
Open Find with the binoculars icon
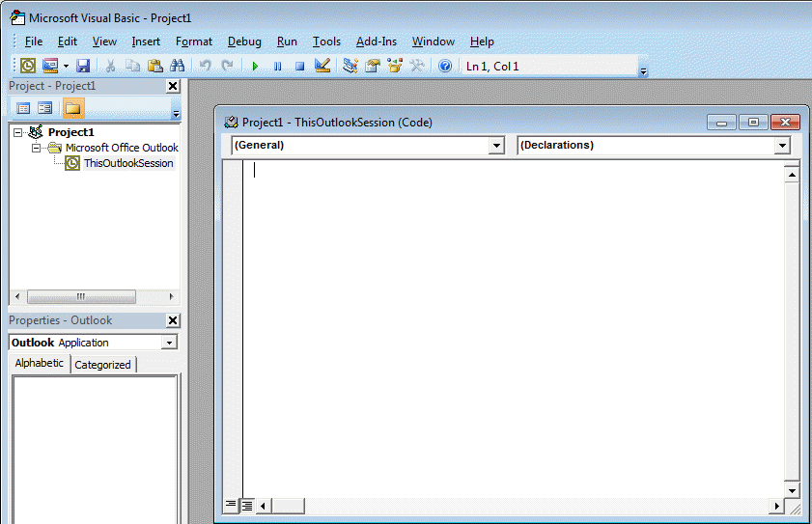[177, 66]
